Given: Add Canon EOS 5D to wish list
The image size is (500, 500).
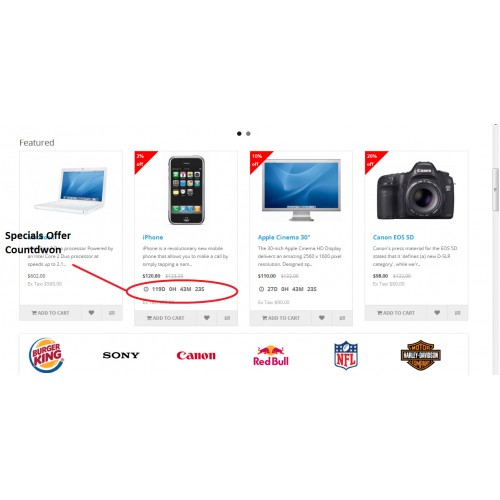Looking at the screenshot, I should pos(437,313).
